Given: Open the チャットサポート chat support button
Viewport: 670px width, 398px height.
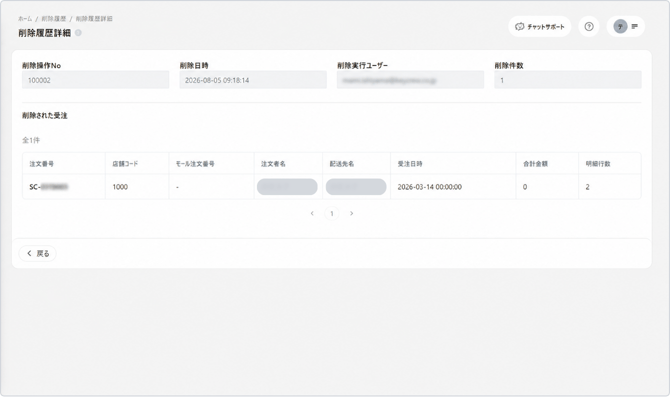Looking at the screenshot, I should (x=540, y=27).
